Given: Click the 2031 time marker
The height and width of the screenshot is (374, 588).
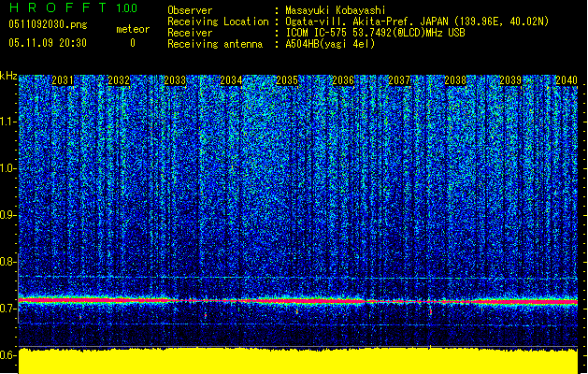Looking at the screenshot, I should pyautogui.click(x=63, y=80).
